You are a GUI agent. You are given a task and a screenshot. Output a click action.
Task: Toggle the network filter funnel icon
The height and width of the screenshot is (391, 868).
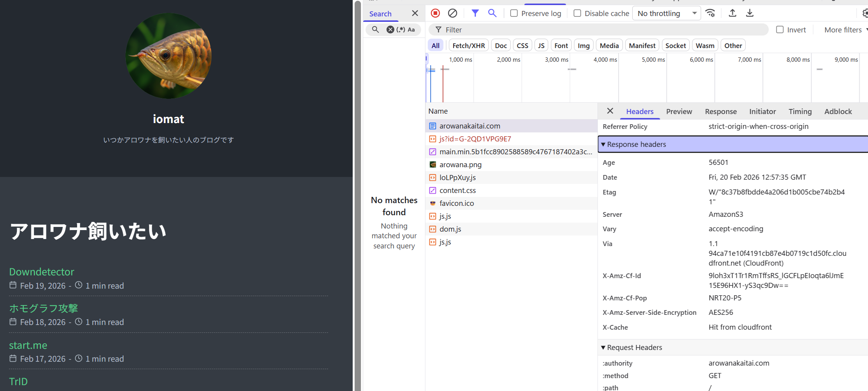pyautogui.click(x=475, y=13)
